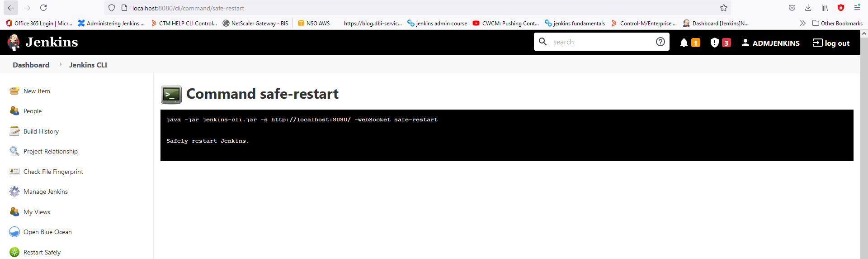Screen dimensions: 868x259
Task: Open the My Views link
Action: (x=37, y=212)
